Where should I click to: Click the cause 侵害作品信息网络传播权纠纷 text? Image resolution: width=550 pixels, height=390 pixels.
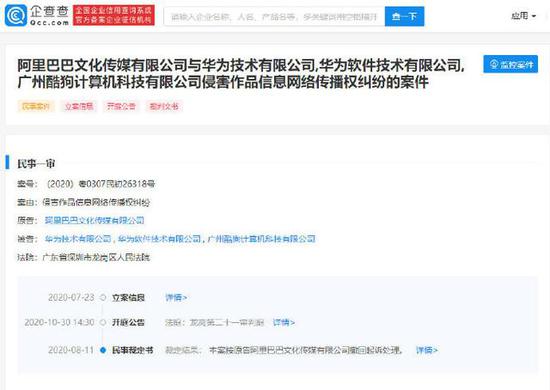point(96,202)
